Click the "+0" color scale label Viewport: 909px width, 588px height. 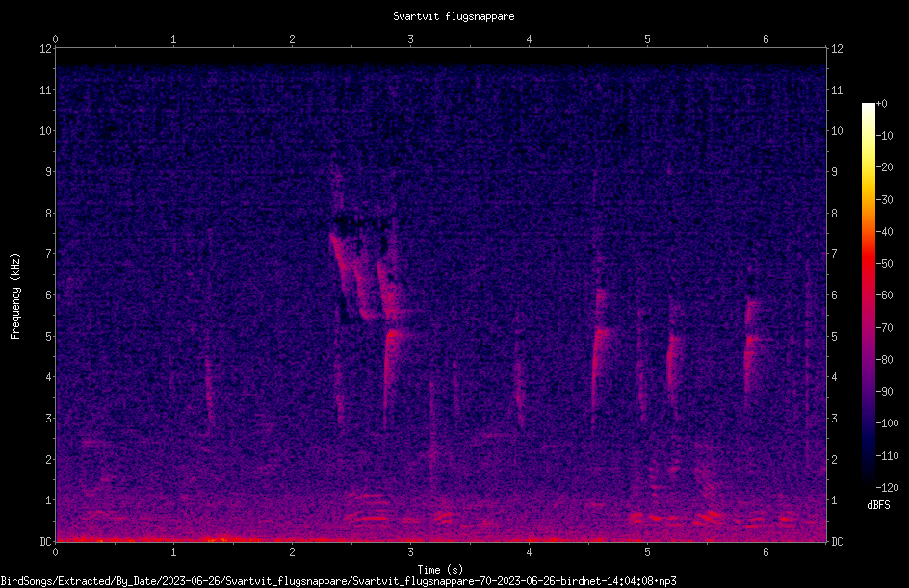[881, 104]
